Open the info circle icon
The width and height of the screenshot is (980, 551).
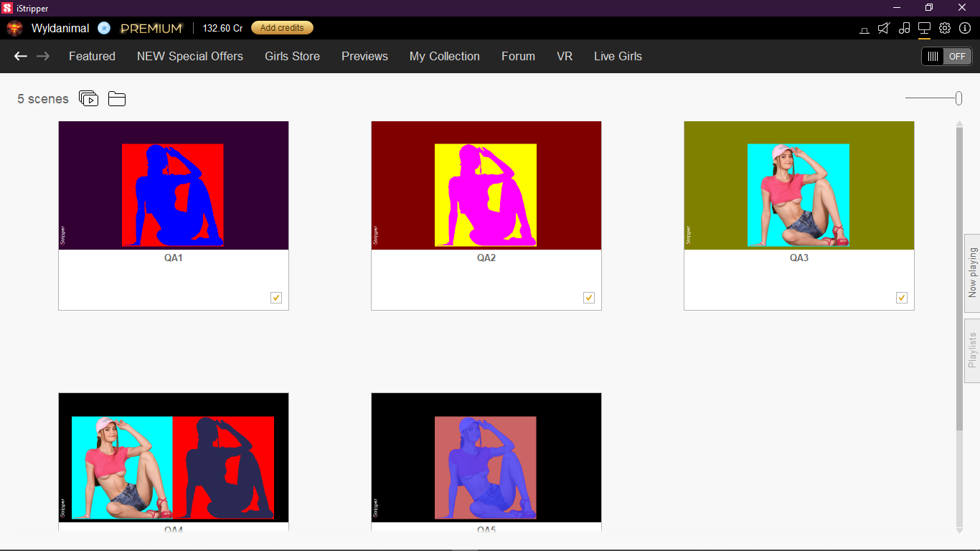click(965, 28)
